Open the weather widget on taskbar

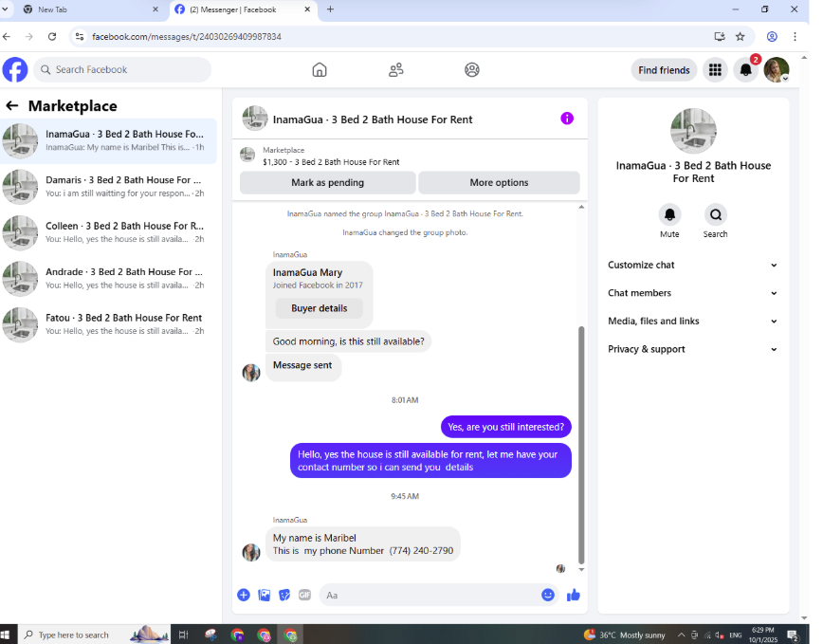(x=625, y=635)
